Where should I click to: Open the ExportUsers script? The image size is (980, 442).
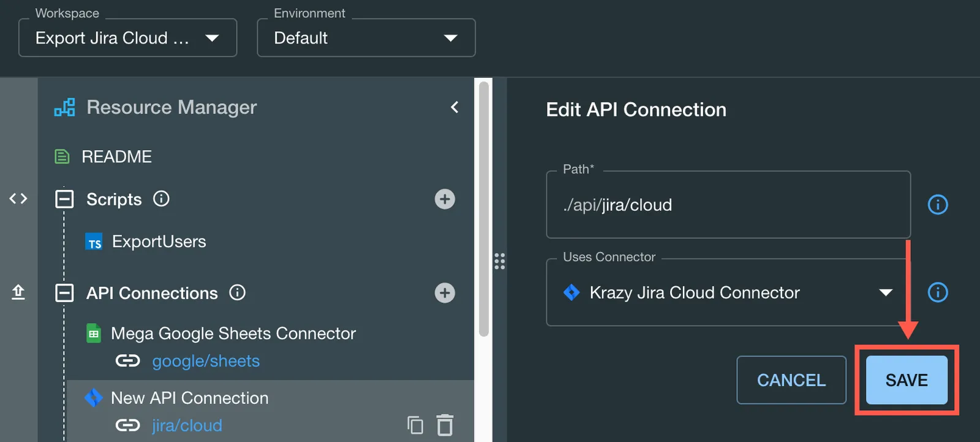pyautogui.click(x=159, y=242)
